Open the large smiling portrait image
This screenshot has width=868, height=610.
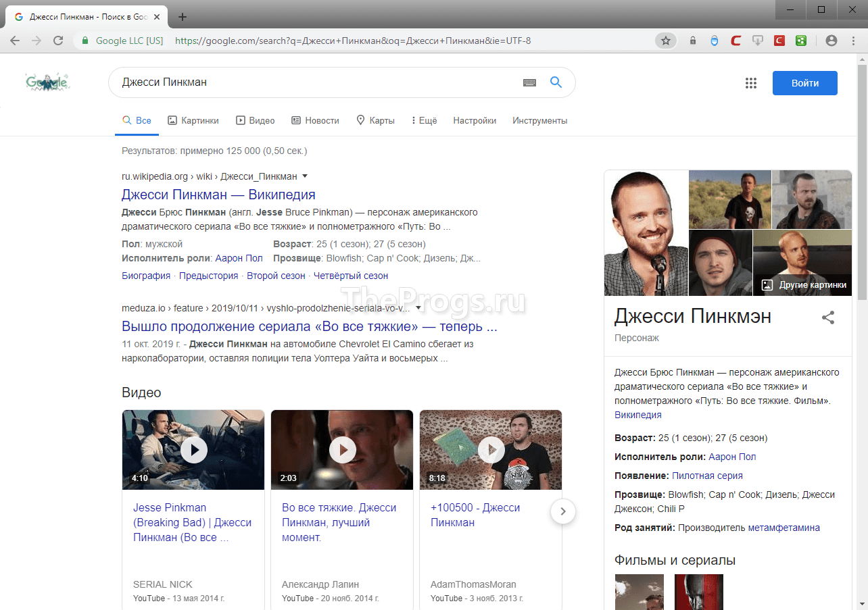[646, 233]
